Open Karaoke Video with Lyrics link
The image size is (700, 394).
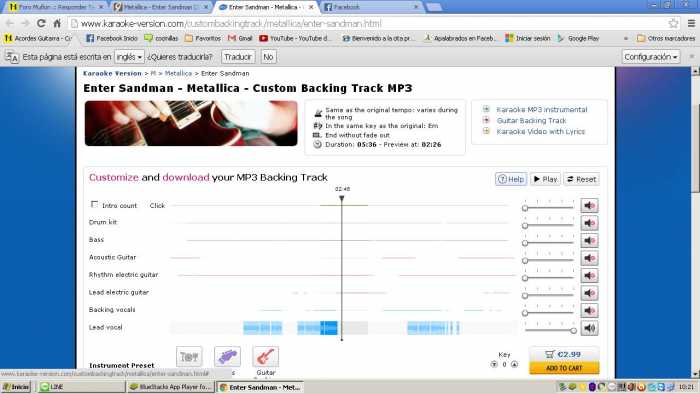pyautogui.click(x=540, y=132)
